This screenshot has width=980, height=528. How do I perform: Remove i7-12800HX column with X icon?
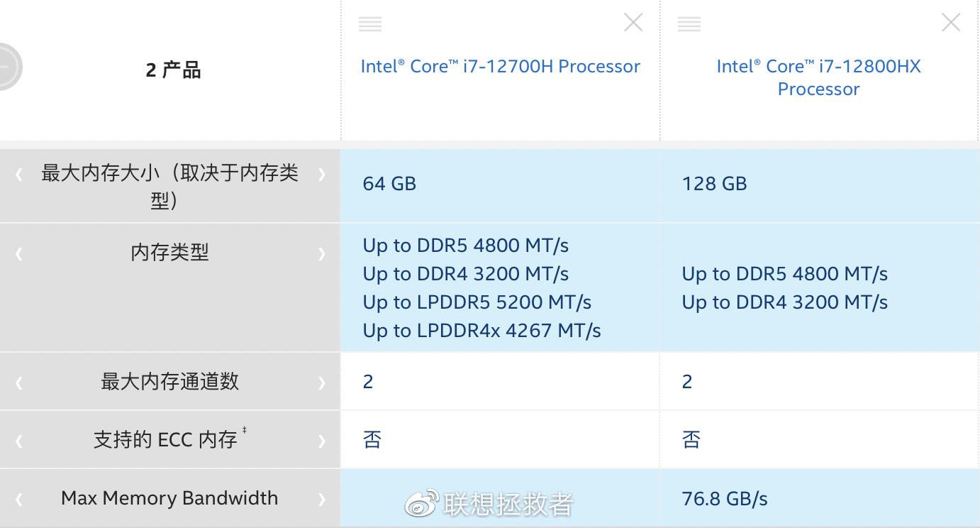click(951, 23)
